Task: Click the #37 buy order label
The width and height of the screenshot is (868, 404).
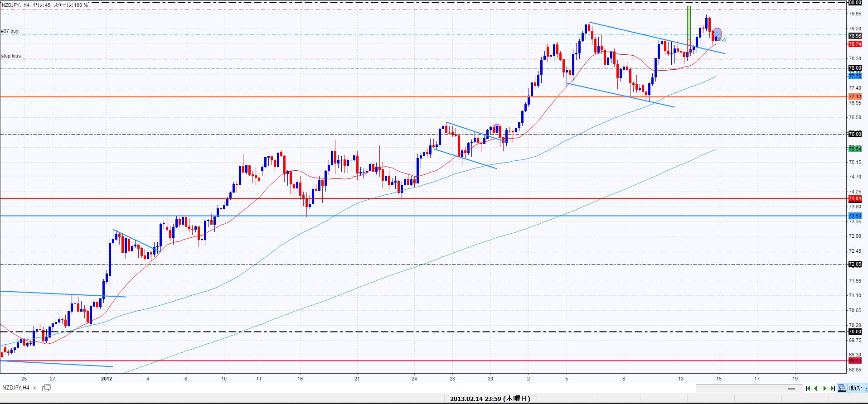Action: [x=10, y=31]
